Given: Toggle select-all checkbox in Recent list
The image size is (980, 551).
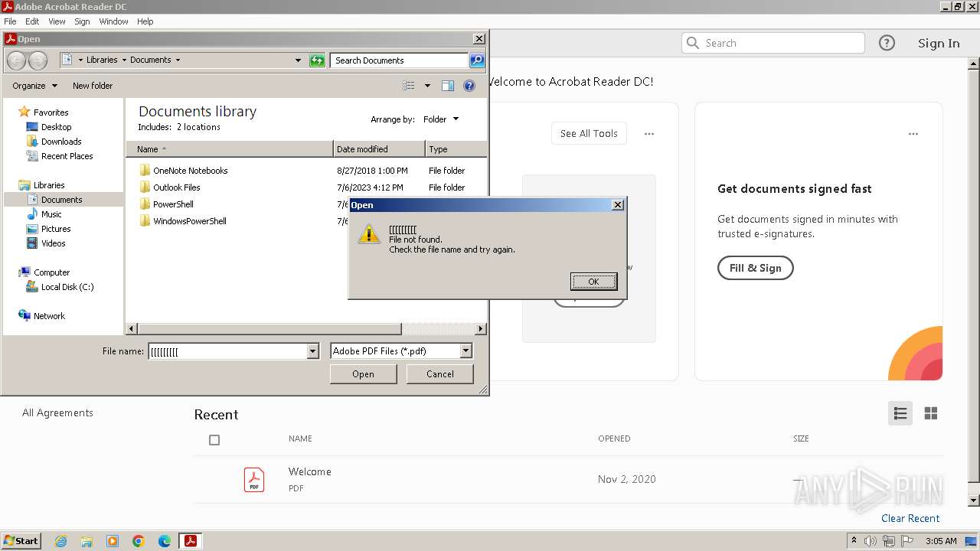Looking at the screenshot, I should pyautogui.click(x=214, y=440).
